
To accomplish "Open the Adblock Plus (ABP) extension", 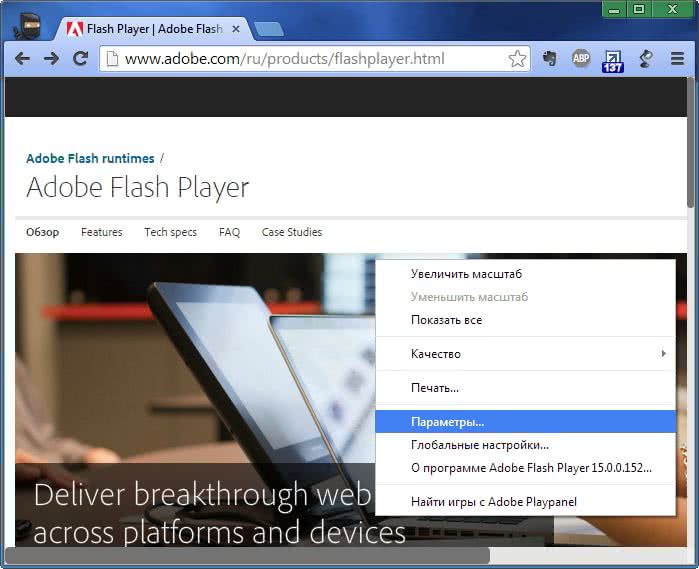I will pyautogui.click(x=581, y=59).
